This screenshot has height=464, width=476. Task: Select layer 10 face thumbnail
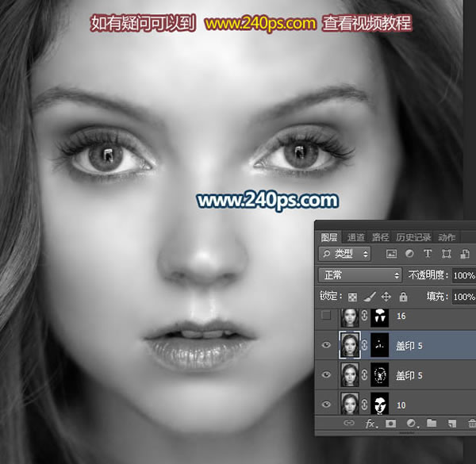tap(350, 404)
